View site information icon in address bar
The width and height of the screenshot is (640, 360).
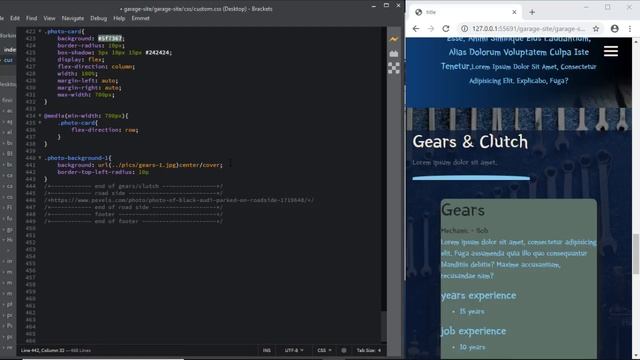(x=464, y=29)
